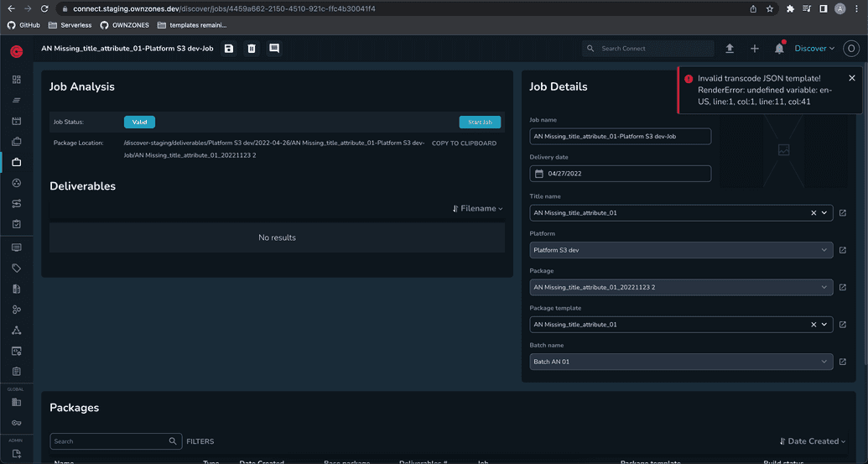Click the file-plus icon under ADMIN
This screenshot has width=868, height=464.
(17, 454)
